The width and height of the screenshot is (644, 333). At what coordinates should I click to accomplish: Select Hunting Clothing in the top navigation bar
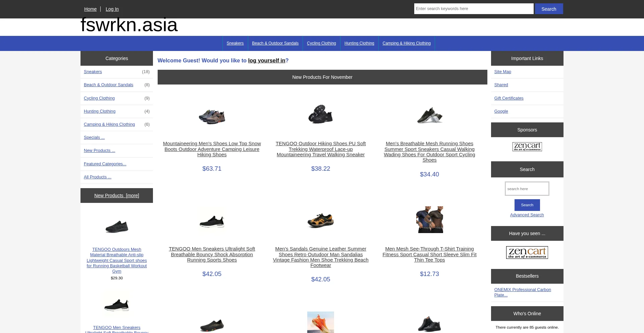pos(359,43)
